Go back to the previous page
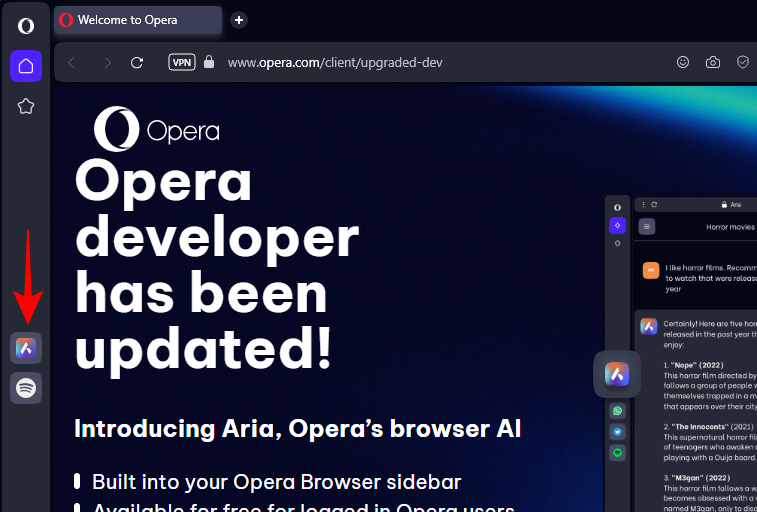757x512 pixels. 71,62
